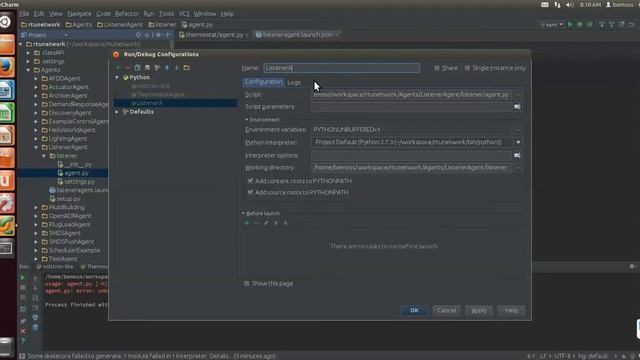
Task: Toggle the Share checkbox
Action: click(x=437, y=68)
